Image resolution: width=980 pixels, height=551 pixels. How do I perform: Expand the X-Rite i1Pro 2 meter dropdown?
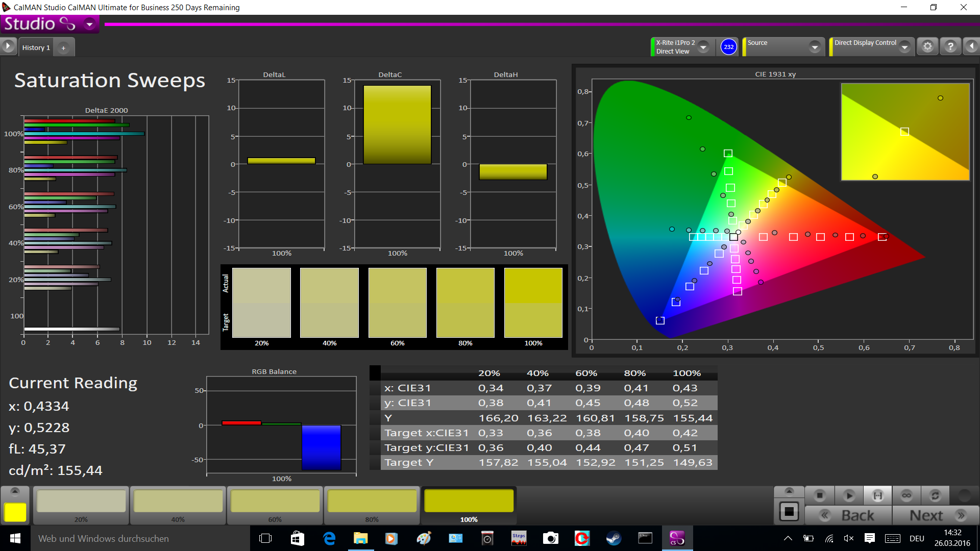click(x=703, y=47)
